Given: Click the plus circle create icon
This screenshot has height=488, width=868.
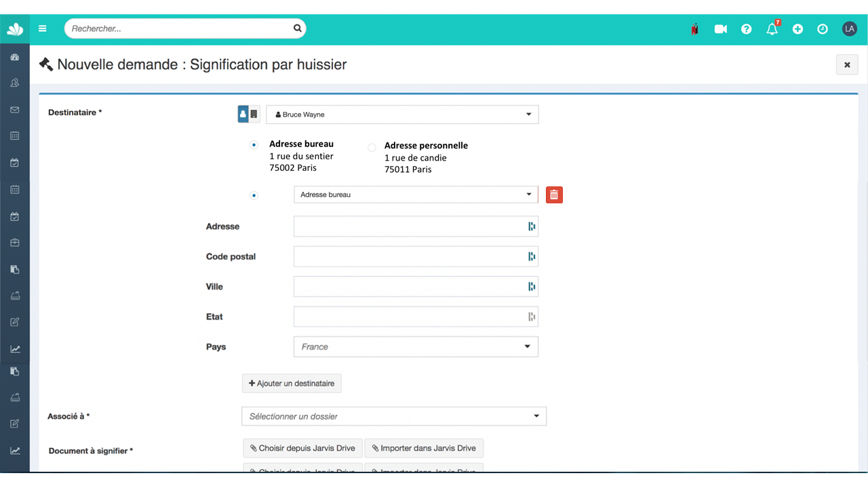Looking at the screenshot, I should pos(797,29).
